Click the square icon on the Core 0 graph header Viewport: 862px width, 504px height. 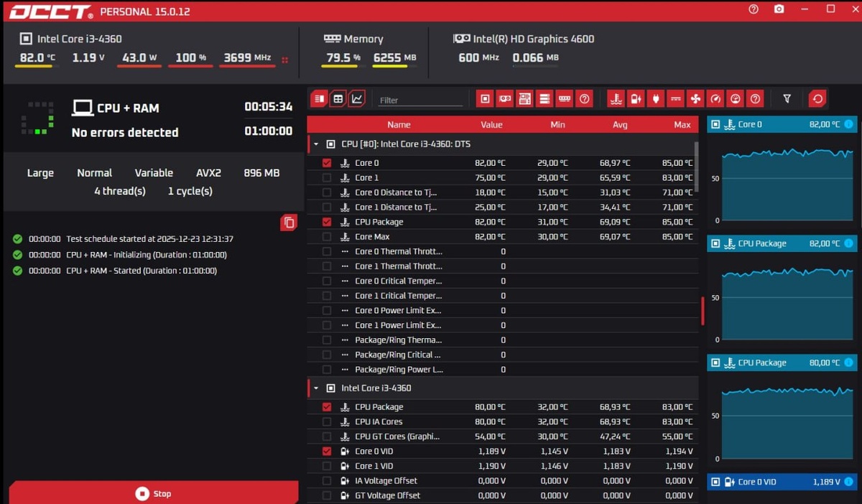[715, 124]
